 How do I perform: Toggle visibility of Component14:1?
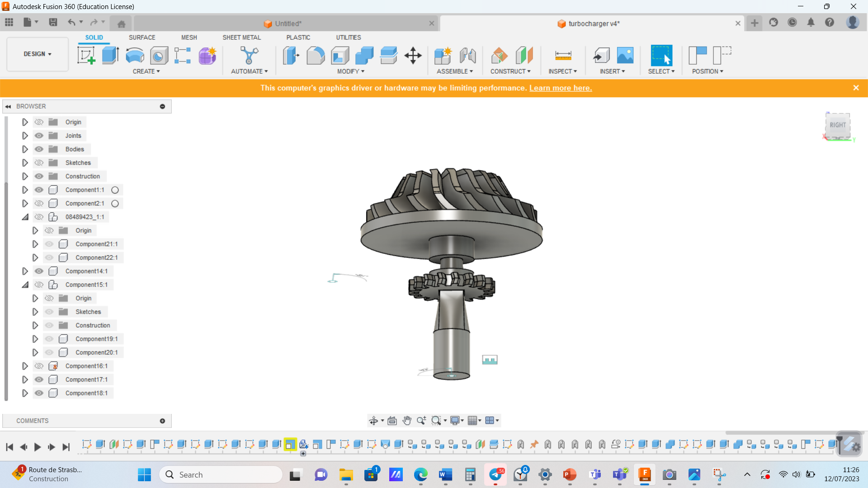click(x=39, y=271)
